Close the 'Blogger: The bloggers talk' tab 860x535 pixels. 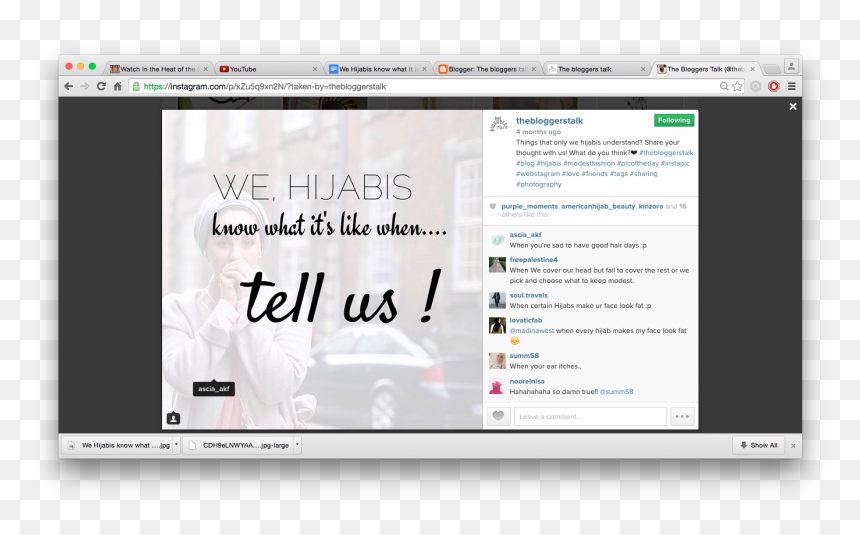click(534, 69)
